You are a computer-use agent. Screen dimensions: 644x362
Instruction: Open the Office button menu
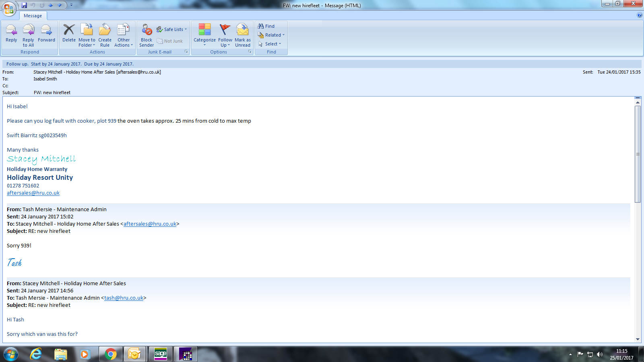tap(9, 8)
